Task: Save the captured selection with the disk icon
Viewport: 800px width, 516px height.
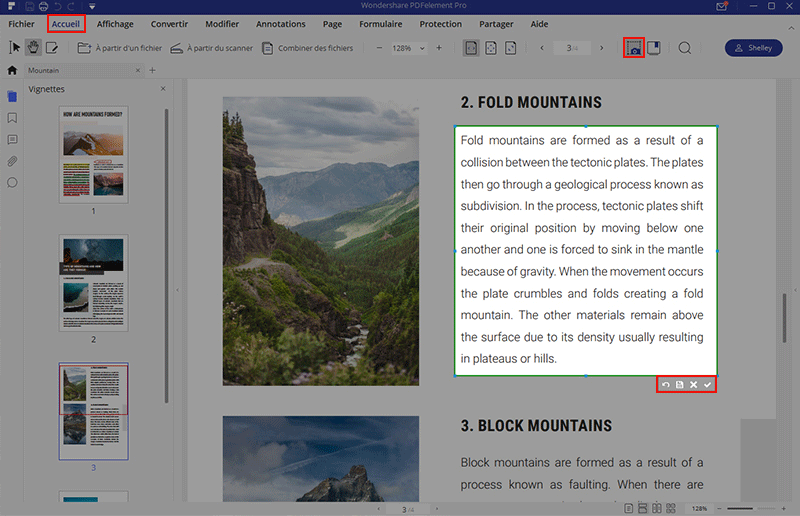Action: (680, 384)
